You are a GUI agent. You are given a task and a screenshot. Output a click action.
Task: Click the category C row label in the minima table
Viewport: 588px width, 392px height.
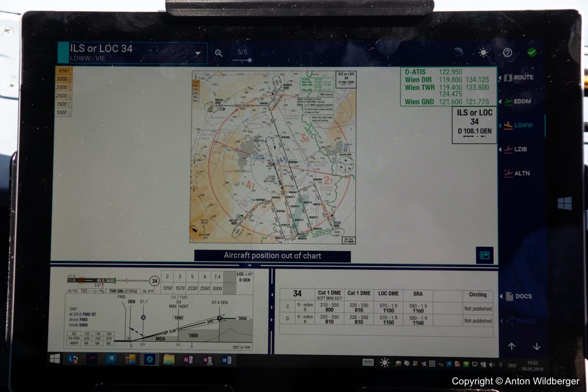(x=288, y=307)
